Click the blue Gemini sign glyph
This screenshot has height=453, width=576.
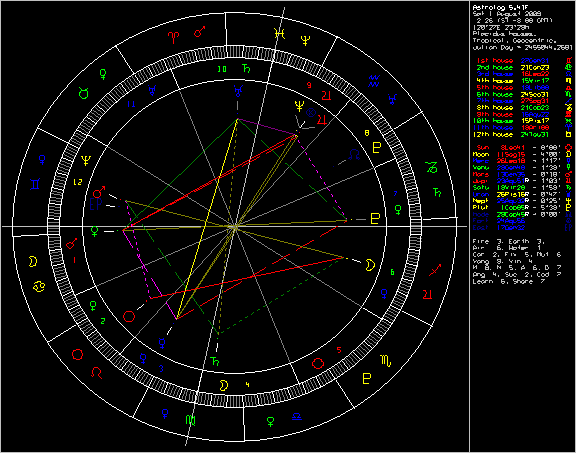[35, 183]
